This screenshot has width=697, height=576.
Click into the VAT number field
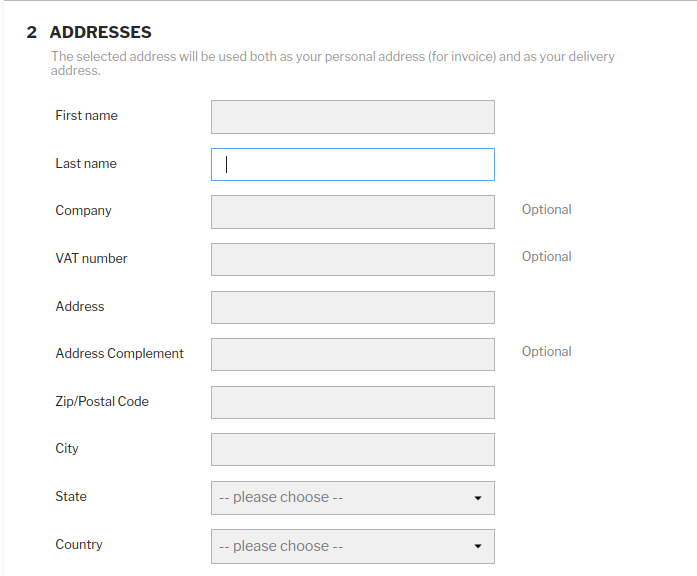tap(352, 260)
